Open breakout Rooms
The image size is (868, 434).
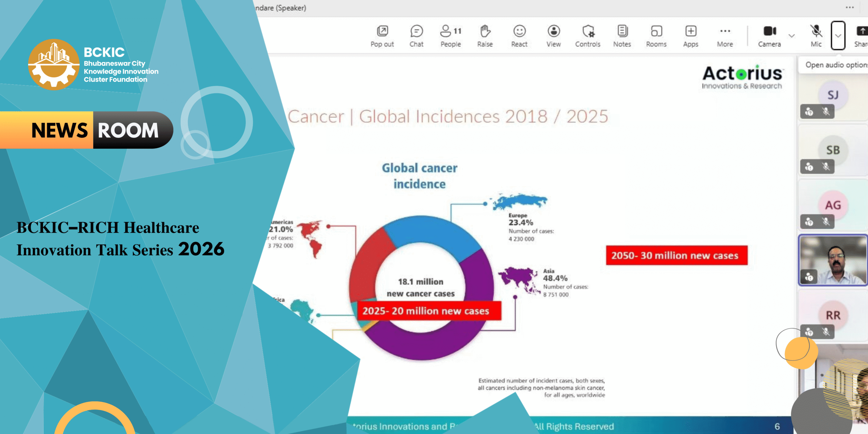[x=656, y=36]
